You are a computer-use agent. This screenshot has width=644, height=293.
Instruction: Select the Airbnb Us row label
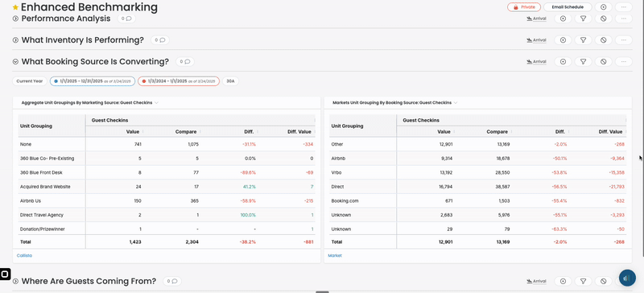31,201
